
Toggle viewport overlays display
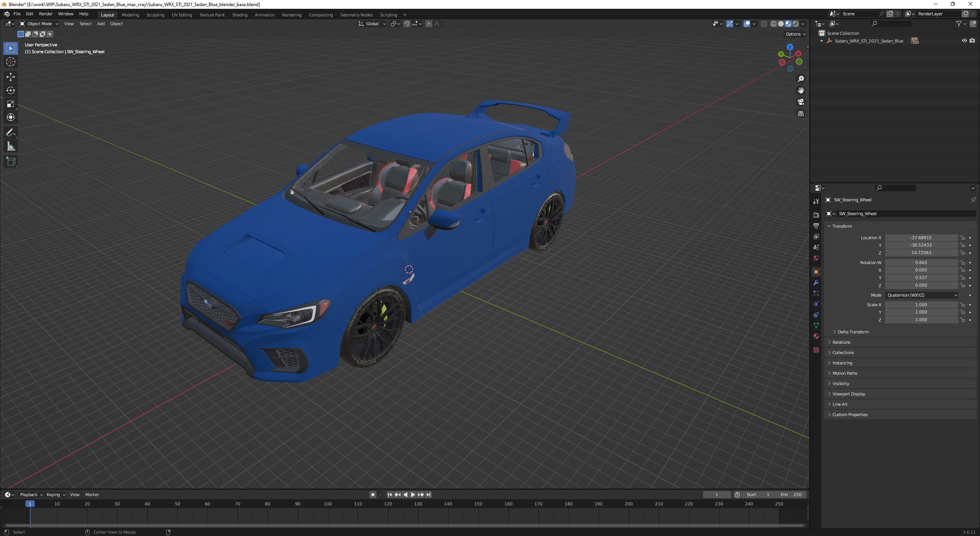click(x=746, y=24)
